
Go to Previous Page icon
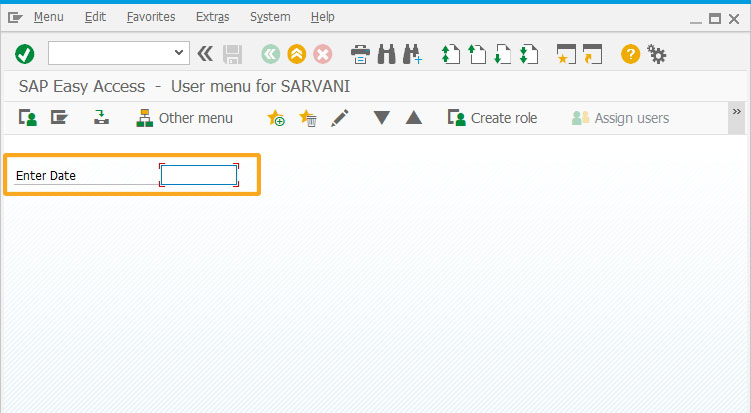[477, 54]
